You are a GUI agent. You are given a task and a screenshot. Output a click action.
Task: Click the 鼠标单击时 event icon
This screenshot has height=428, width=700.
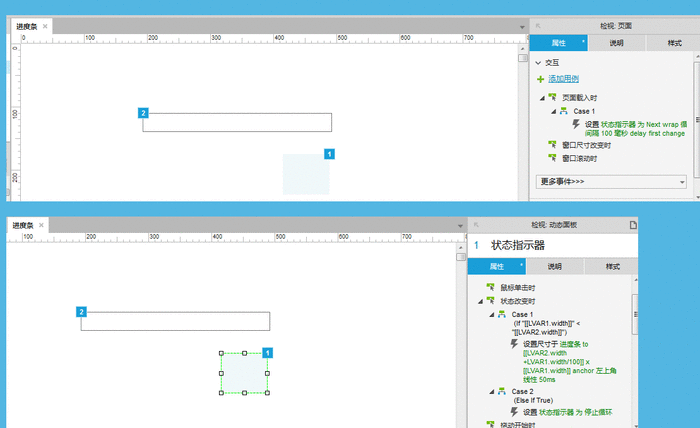pos(491,287)
